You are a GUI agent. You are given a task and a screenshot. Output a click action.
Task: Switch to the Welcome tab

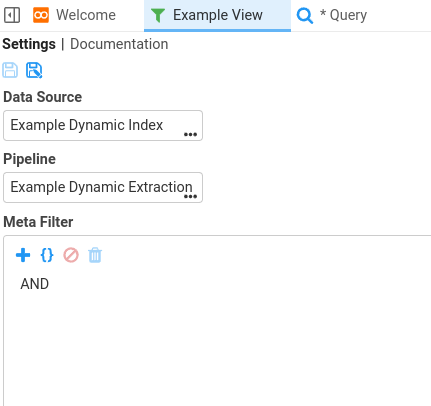pos(74,15)
